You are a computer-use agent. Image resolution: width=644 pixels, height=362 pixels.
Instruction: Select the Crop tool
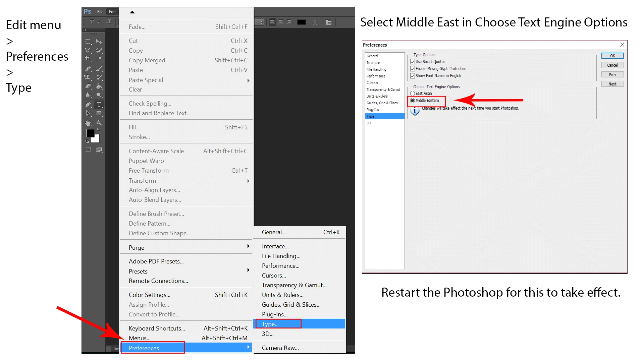coord(88,59)
